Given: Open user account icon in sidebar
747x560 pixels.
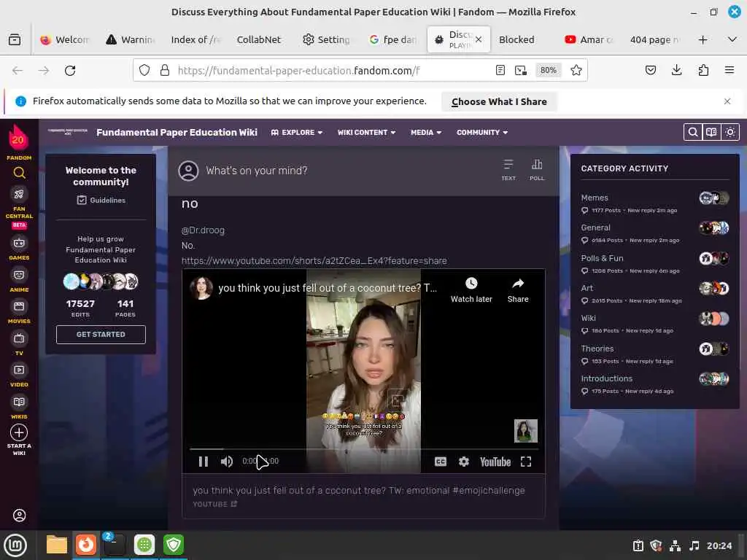Looking at the screenshot, I should click(19, 516).
